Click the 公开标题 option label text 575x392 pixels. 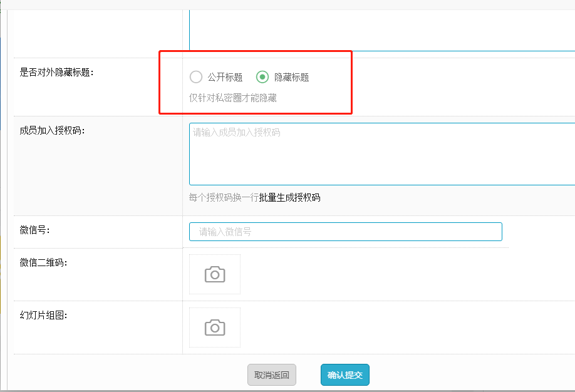point(225,78)
